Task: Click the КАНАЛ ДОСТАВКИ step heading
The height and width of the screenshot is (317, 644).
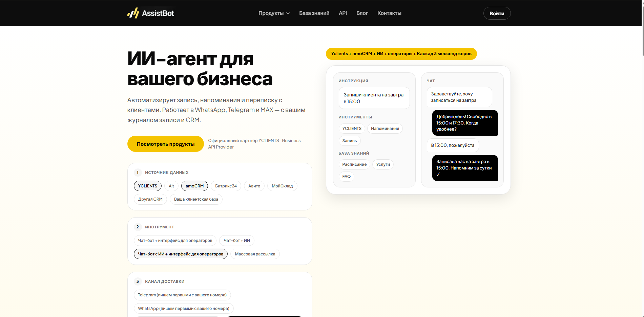Action: coord(165,281)
